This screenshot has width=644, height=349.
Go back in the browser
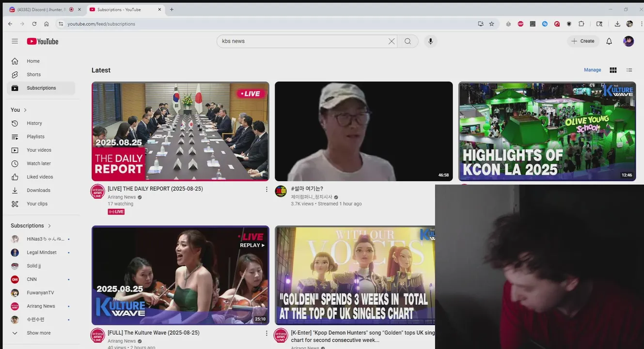point(10,24)
